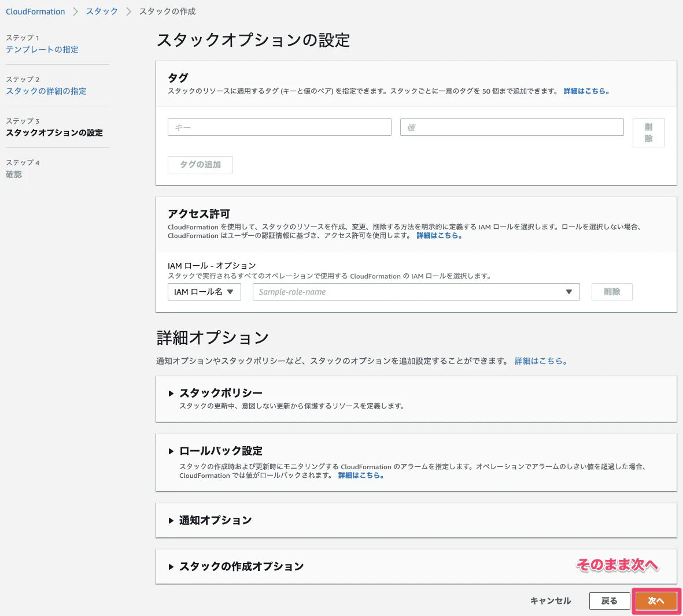
Task: Click the 削除 button next to IAM role
Action: point(612,292)
